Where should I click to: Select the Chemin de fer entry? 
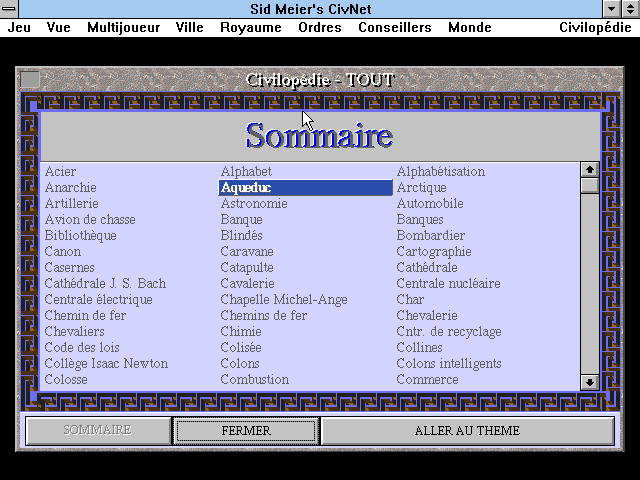85,316
